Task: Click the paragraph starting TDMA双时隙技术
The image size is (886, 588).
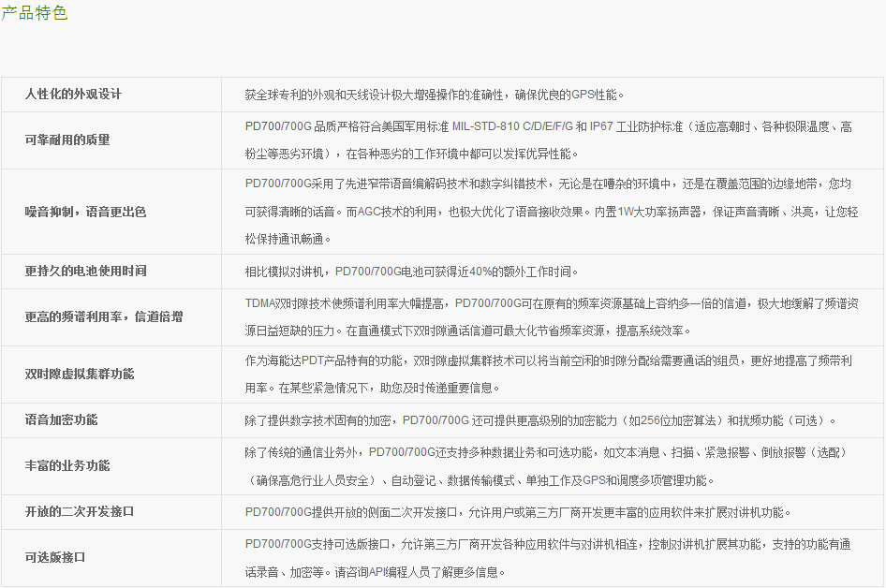Action: pos(552,316)
